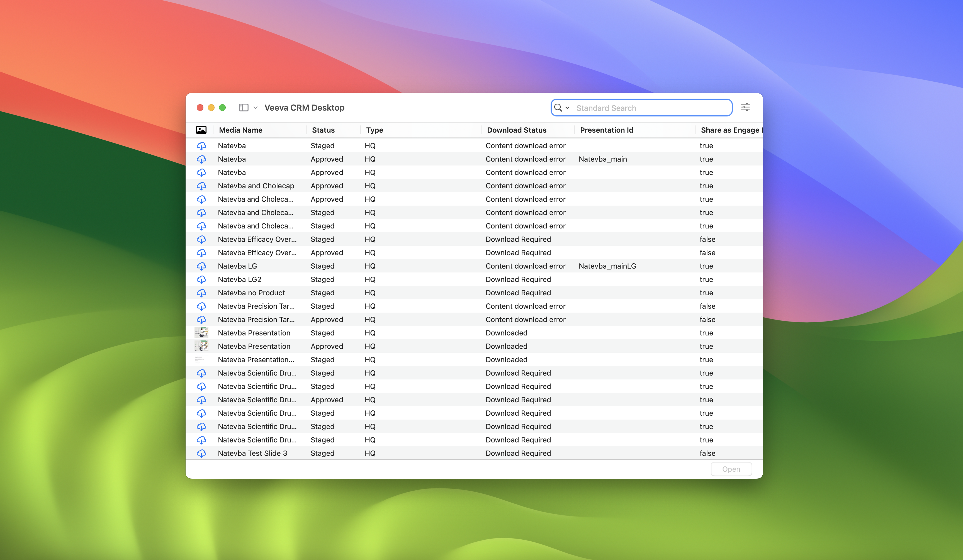Viewport: 963px width, 560px height.
Task: Sort by the Media Name column header
Action: pos(241,130)
